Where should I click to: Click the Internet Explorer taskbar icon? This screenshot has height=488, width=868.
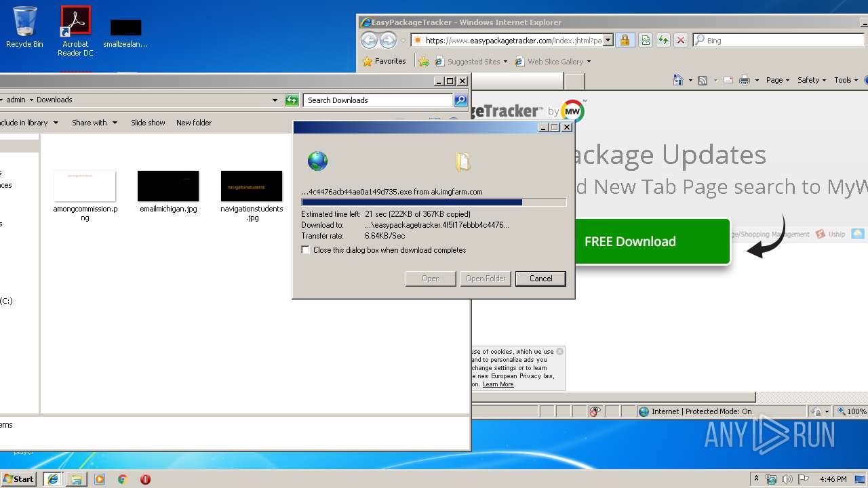pos(53,479)
